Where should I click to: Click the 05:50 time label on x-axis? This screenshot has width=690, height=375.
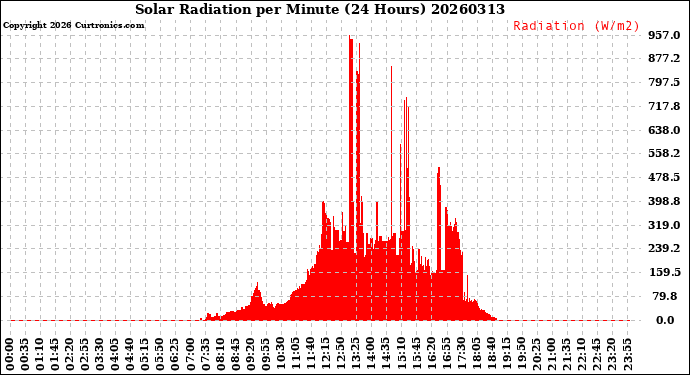click(161, 355)
